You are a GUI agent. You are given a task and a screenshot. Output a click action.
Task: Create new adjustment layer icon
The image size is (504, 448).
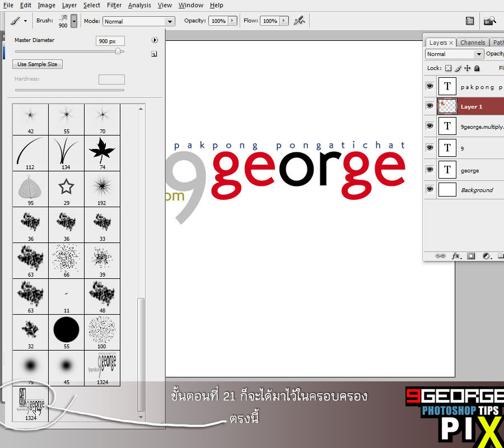tap(487, 256)
